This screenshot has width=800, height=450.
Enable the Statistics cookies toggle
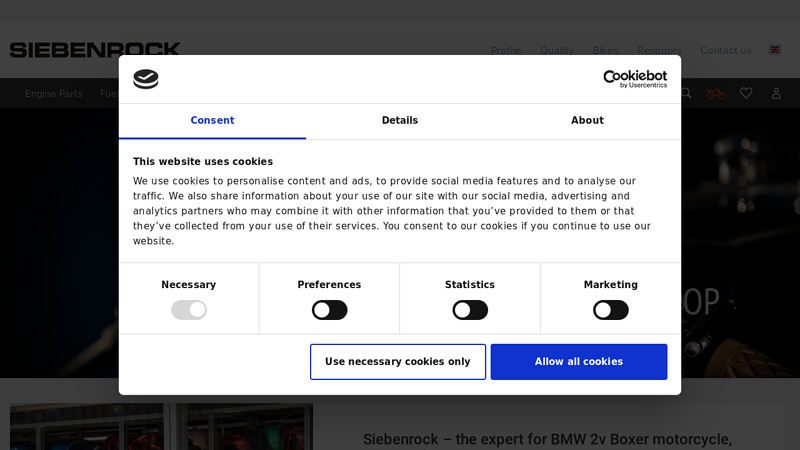point(470,310)
